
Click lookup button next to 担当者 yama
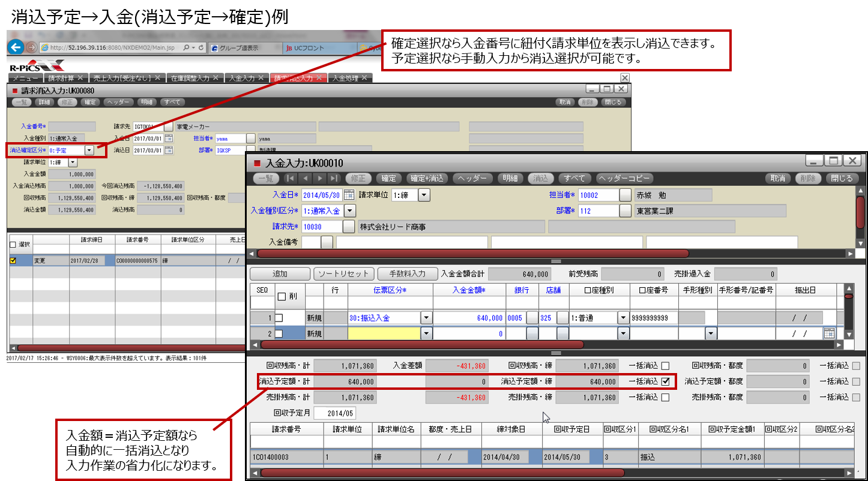click(x=250, y=139)
